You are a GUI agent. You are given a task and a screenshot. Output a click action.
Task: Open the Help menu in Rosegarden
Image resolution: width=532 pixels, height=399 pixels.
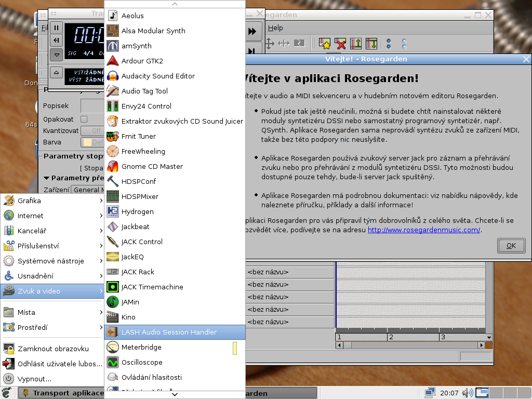(275, 28)
